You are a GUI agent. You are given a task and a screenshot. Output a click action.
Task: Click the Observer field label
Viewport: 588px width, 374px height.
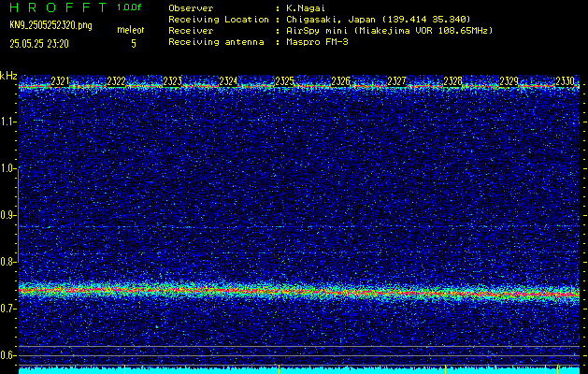pos(191,7)
